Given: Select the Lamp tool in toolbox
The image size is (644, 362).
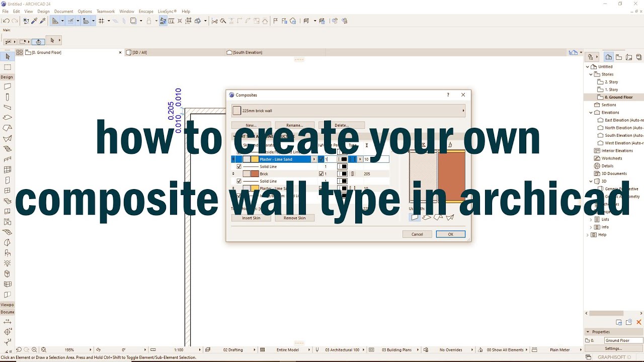Looking at the screenshot, I should tap(7, 263).
